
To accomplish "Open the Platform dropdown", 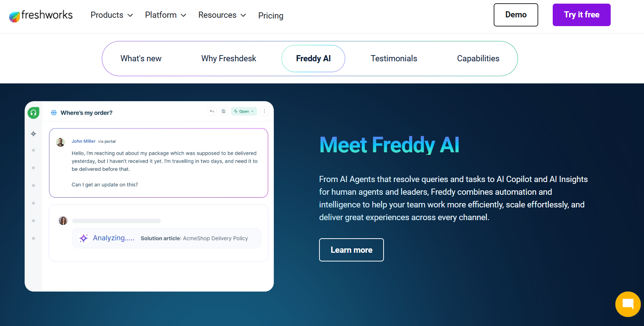I will click(x=165, y=15).
